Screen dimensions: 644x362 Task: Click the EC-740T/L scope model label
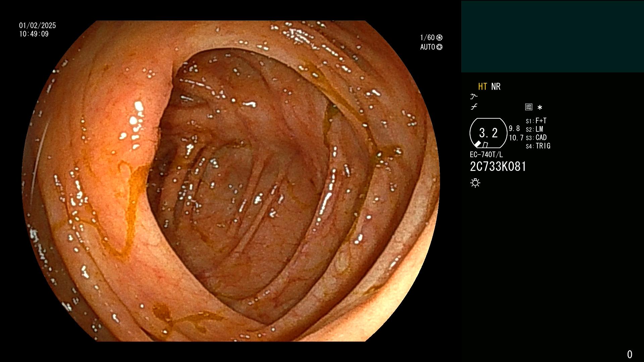(486, 155)
